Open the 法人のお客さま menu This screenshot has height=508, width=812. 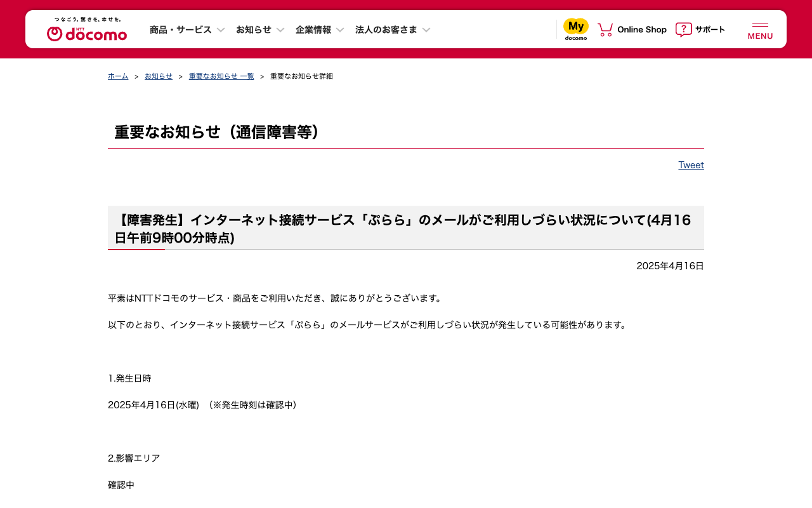(386, 30)
